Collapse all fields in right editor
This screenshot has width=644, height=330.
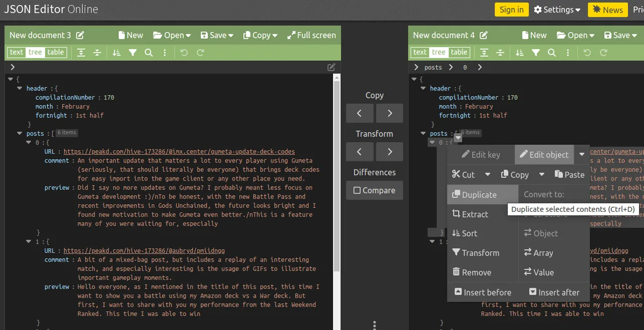501,52
